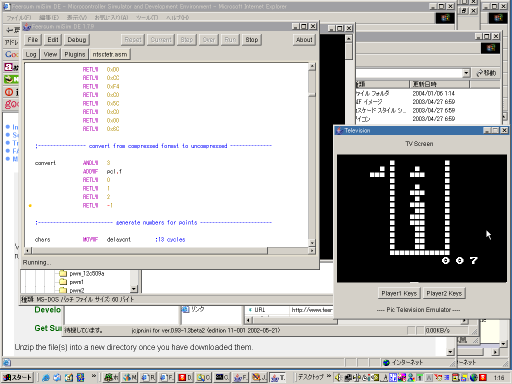Click the 'Develo' green link on page

pos(48,310)
